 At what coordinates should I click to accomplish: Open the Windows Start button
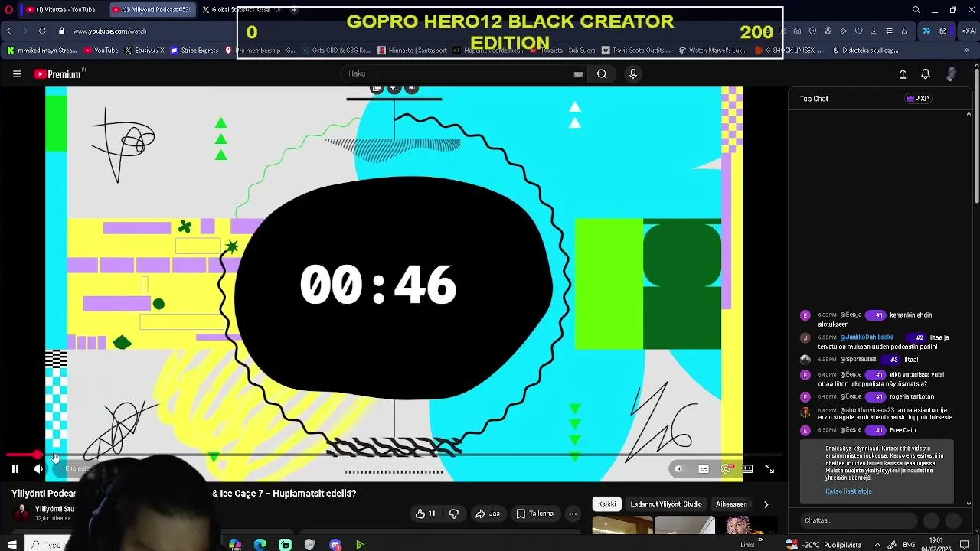click(11, 544)
